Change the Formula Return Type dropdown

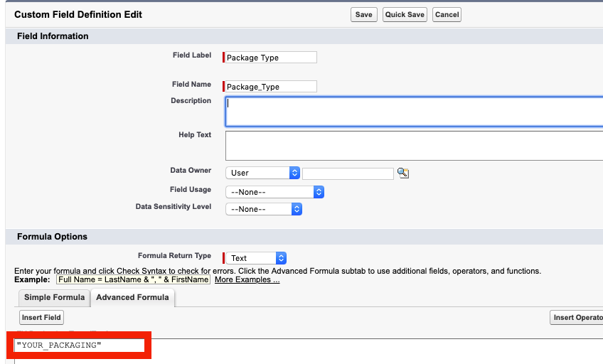click(256, 258)
